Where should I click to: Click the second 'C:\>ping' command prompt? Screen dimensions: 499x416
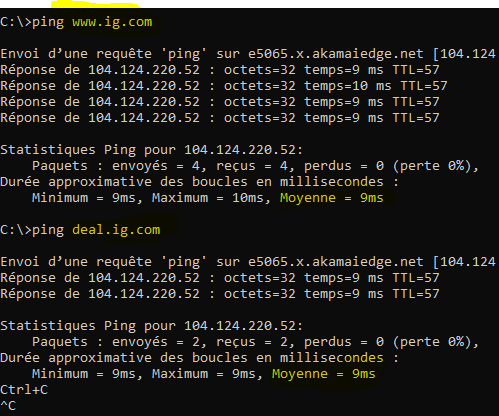point(32,230)
